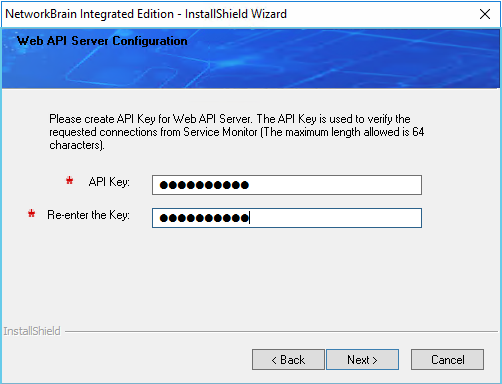Screen dimensions: 502x384
Task: Click the window title 'NetworkBrain Integrated Edition'
Action: (x=89, y=14)
